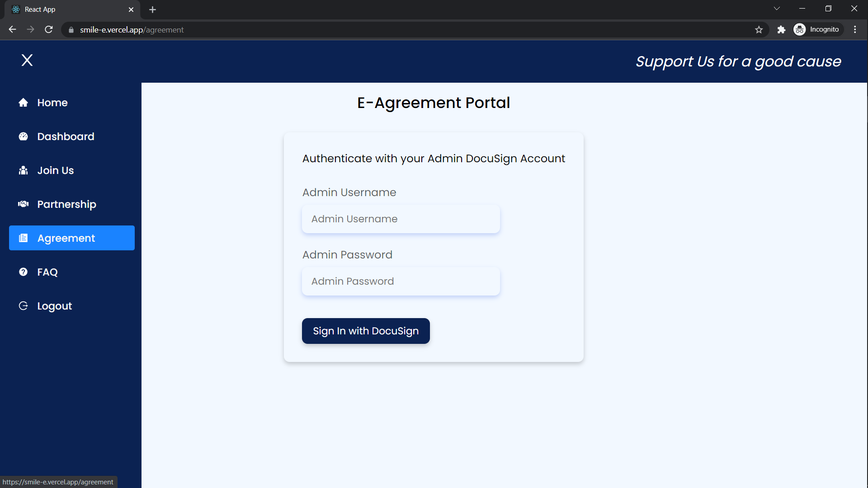Focus the Admin Username field
This screenshot has width=868, height=488.
tap(401, 219)
